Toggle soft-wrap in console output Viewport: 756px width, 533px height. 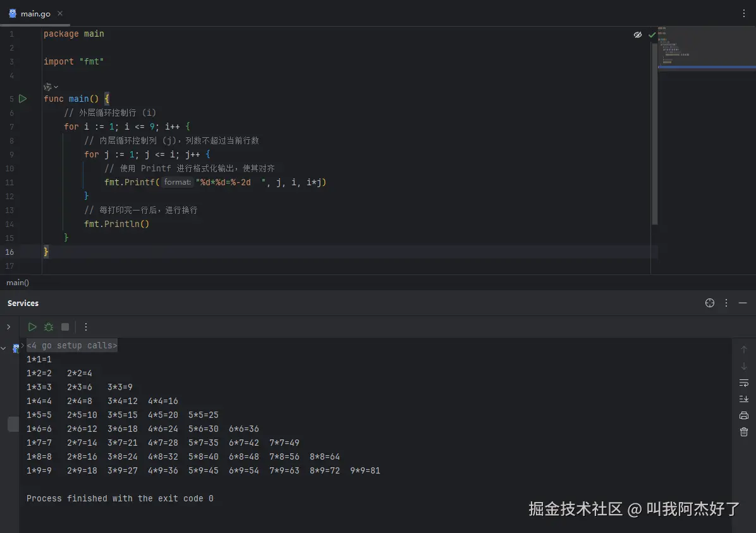(744, 383)
